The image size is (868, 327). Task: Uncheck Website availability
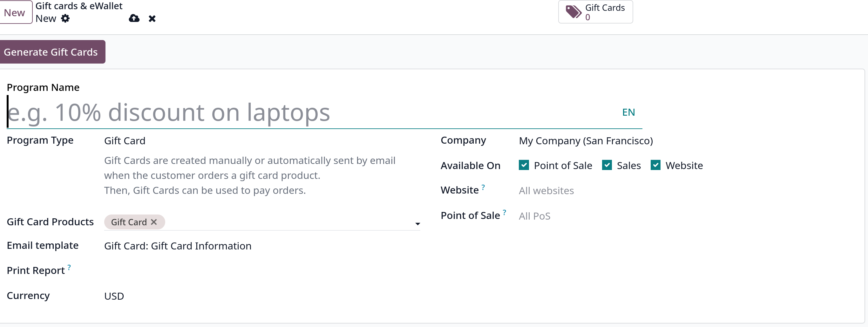(x=655, y=165)
